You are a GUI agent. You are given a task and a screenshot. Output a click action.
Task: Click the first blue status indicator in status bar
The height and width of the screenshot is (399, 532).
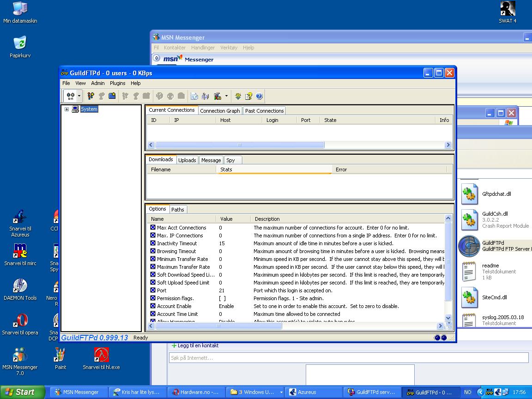coord(437,338)
